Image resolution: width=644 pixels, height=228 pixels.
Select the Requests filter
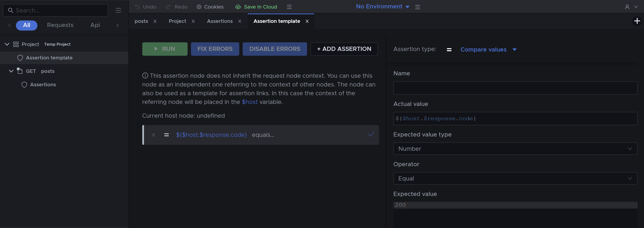click(60, 25)
